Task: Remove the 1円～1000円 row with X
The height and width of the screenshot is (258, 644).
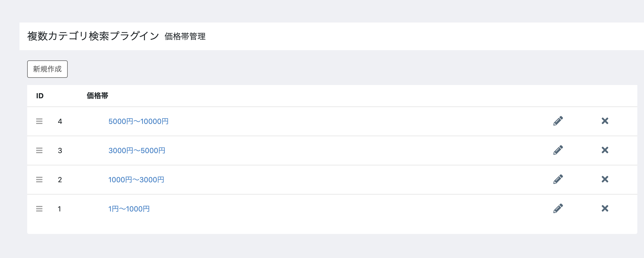Action: point(605,209)
